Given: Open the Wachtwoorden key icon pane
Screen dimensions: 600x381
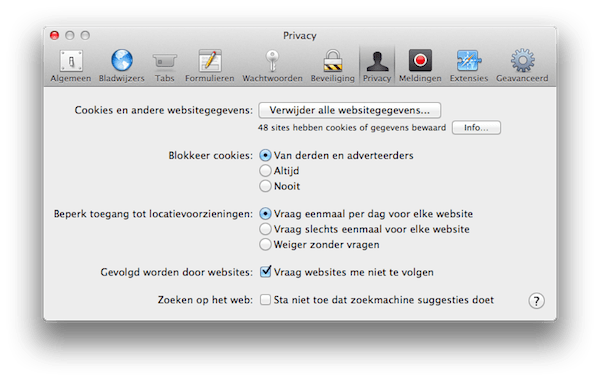Looking at the screenshot, I should click(272, 66).
